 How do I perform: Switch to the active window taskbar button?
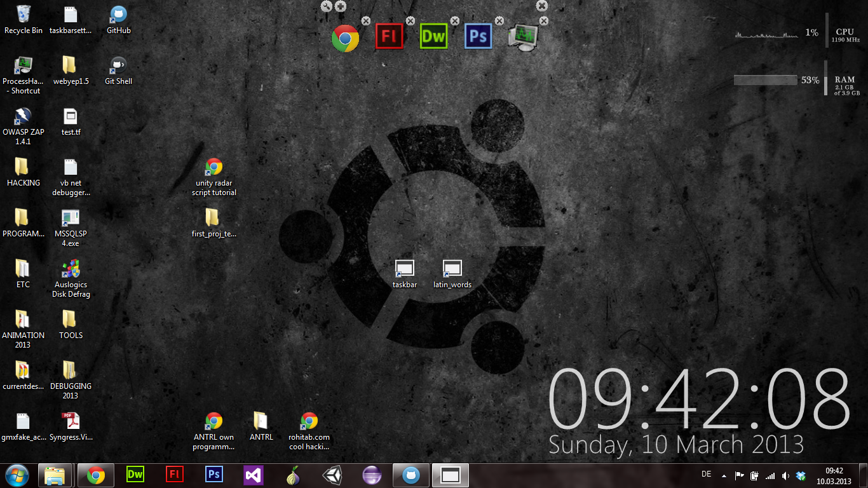point(451,475)
